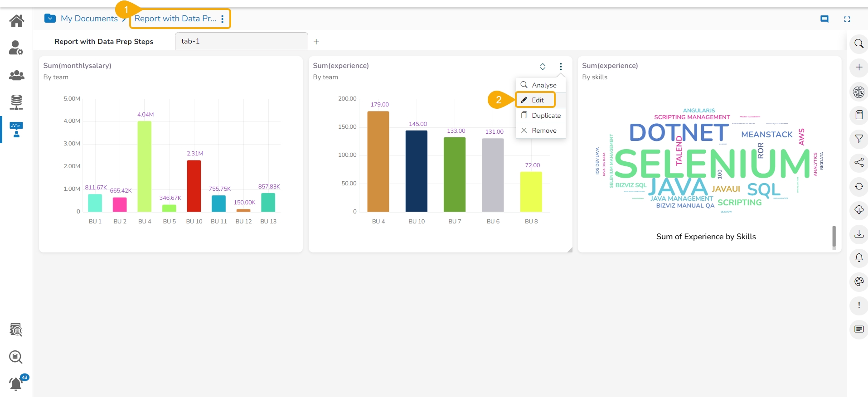868x397 pixels.
Task: Click the 2.31M value label
Action: (195, 154)
